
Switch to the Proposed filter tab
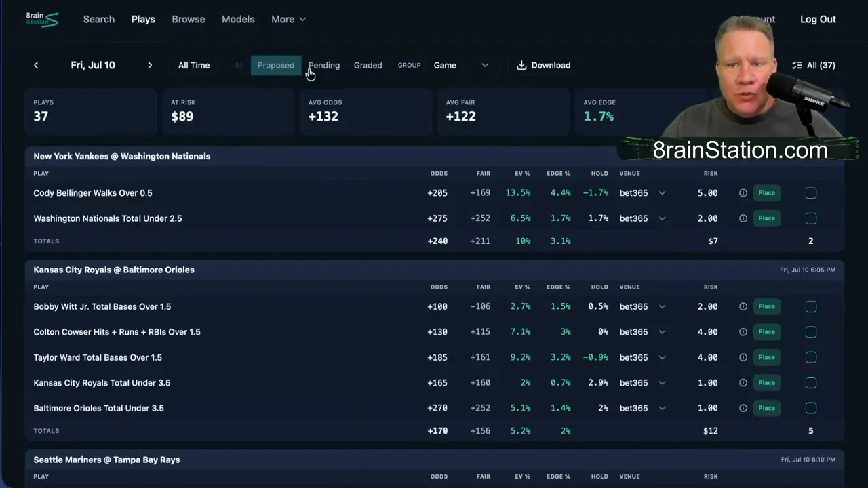click(276, 65)
